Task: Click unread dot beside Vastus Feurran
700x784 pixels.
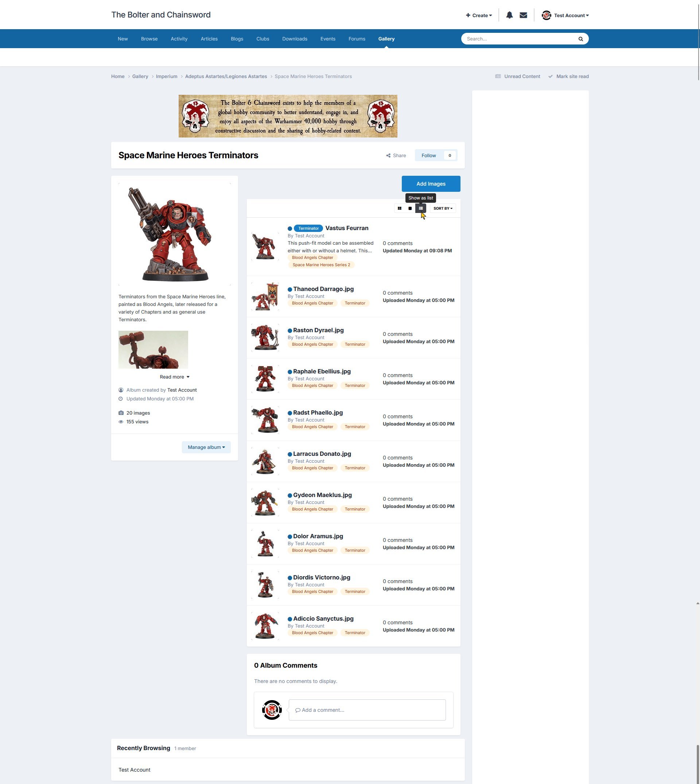Action: pos(290,229)
